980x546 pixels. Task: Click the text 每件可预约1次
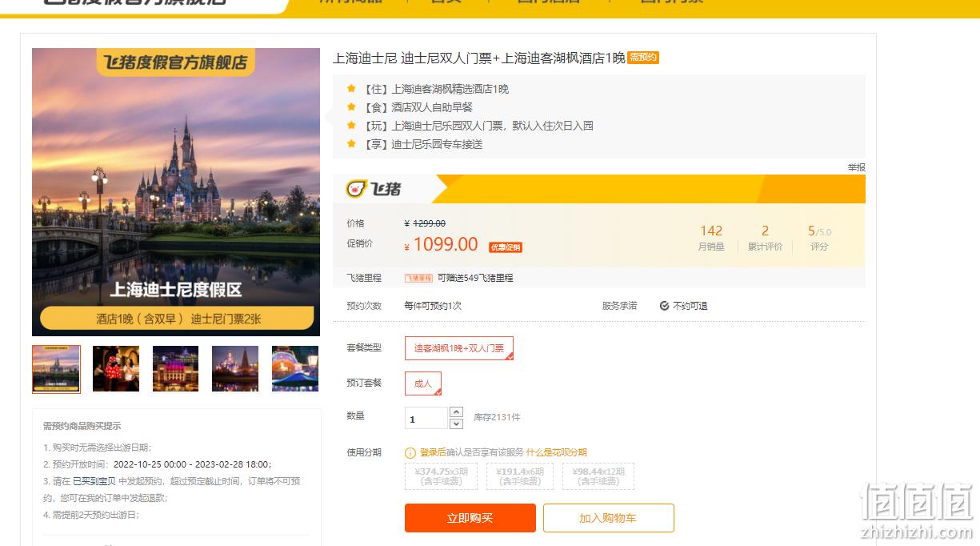433,306
